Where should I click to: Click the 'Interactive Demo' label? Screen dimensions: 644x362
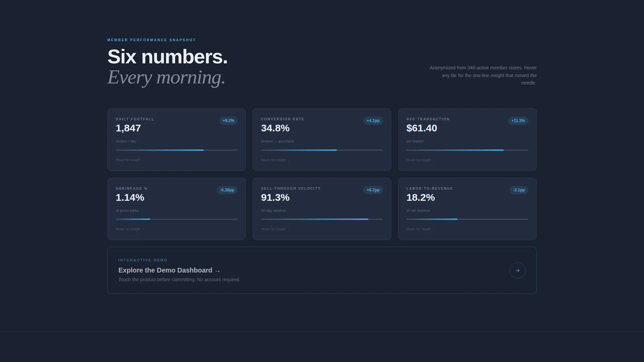coord(143,260)
